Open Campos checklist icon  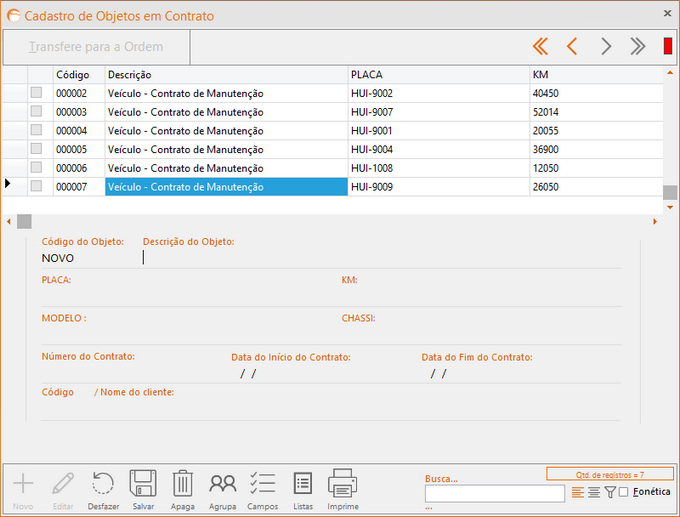(262, 483)
